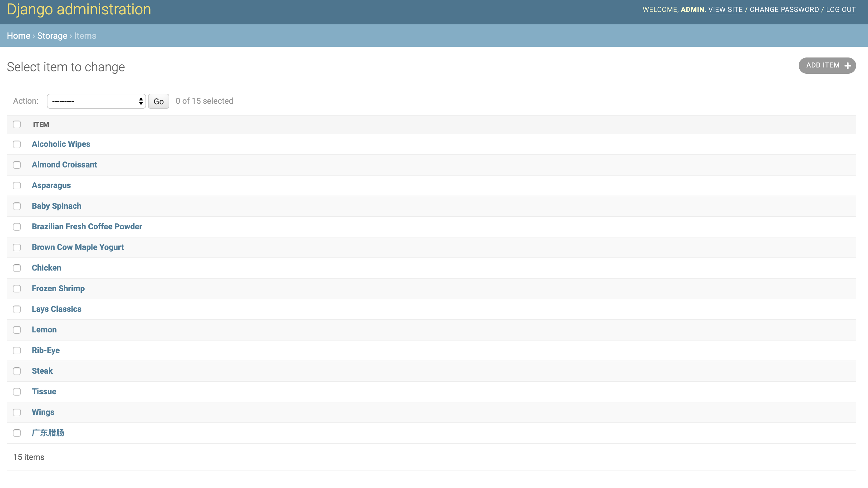This screenshot has width=868, height=488.
Task: Open the 广东腊肠 item
Action: coord(48,433)
